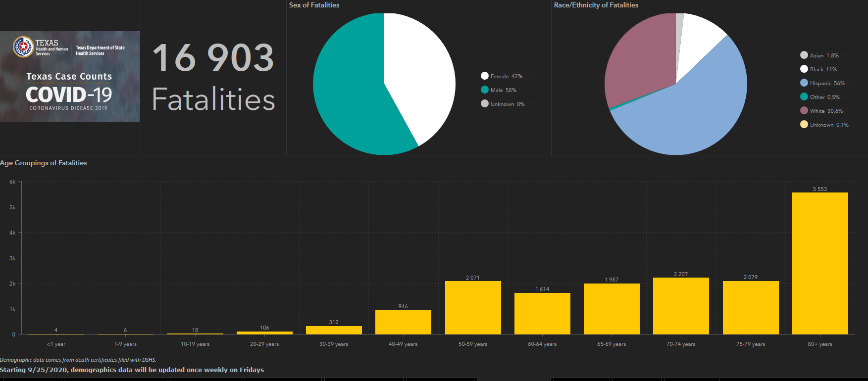The width and height of the screenshot is (868, 381).
Task: Click the 40-49 years bar
Action: [x=403, y=322]
